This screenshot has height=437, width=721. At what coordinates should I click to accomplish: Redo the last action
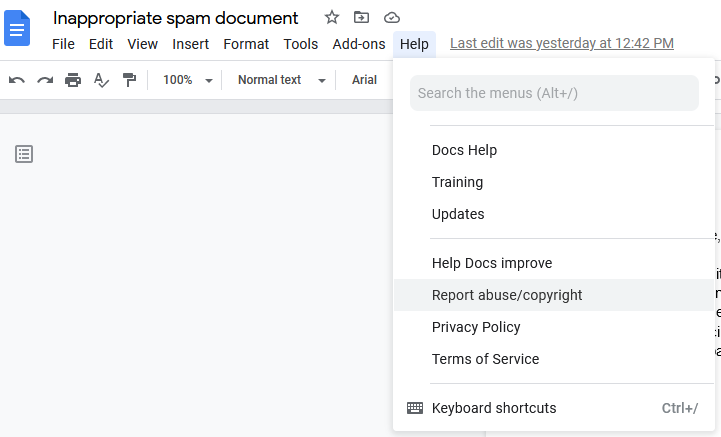(x=45, y=80)
